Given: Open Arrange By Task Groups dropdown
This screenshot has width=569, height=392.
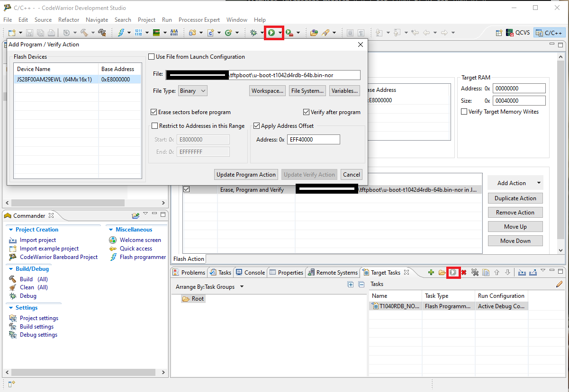Looking at the screenshot, I should [242, 287].
